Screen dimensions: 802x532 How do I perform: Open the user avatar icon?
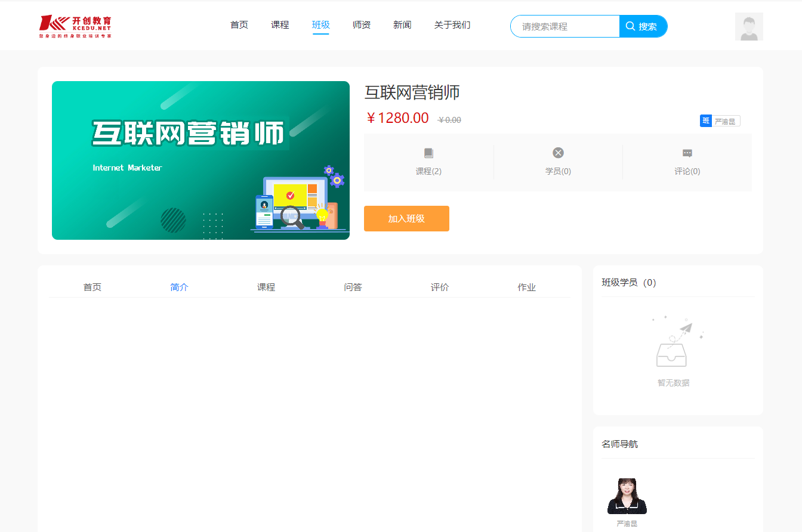(749, 27)
